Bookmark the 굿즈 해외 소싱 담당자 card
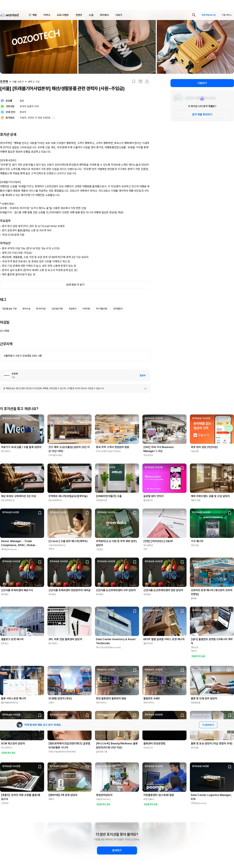The height and width of the screenshot is (868, 234). [87, 419]
